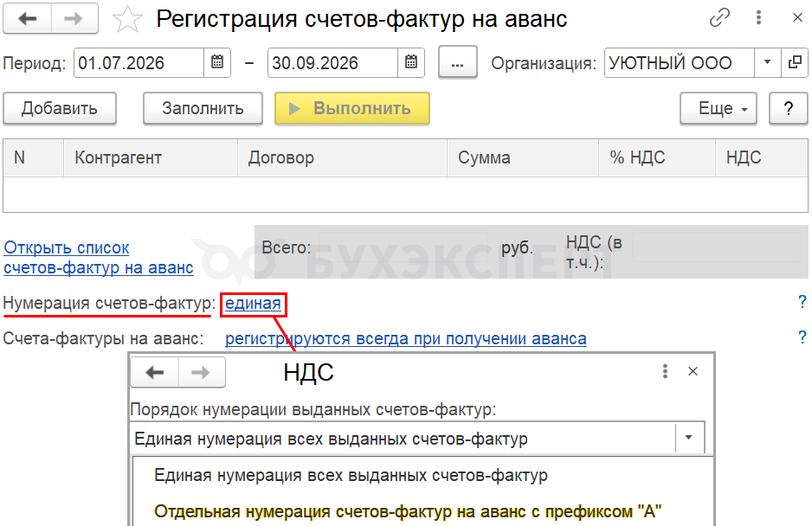Select the Контрагент column header
This screenshot has height=526, width=812.
click(150, 158)
